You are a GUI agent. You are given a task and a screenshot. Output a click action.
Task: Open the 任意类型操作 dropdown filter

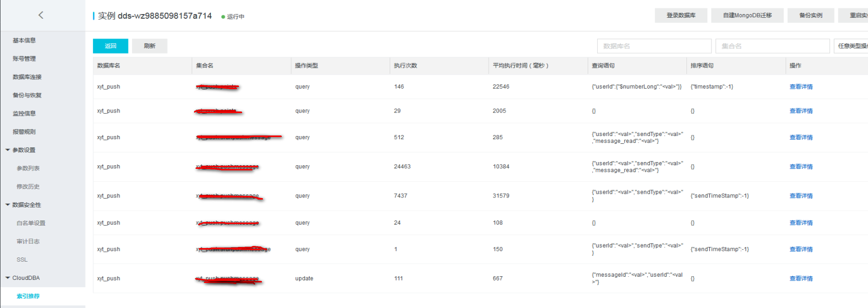point(851,46)
